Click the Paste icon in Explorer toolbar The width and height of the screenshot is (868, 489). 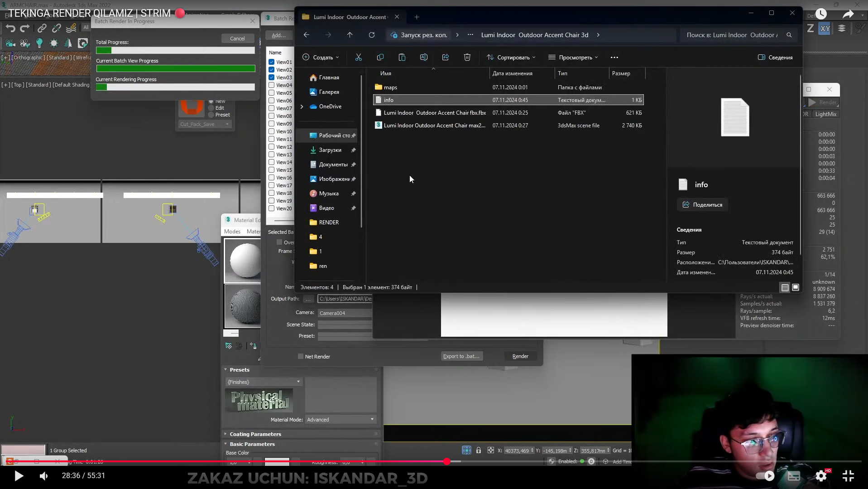402,57
